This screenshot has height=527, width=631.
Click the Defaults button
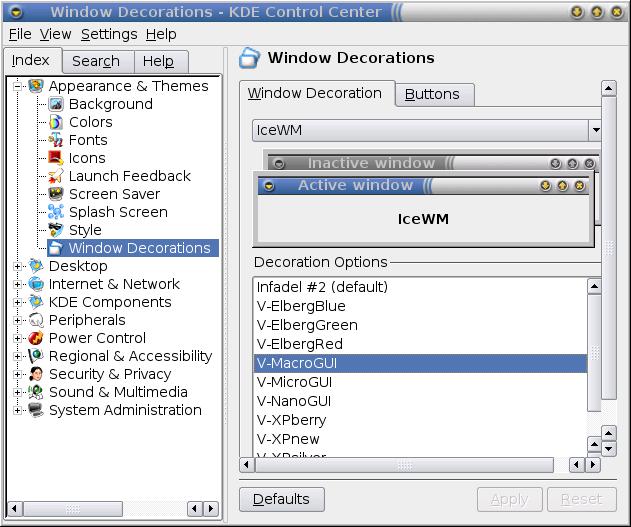coord(281,499)
